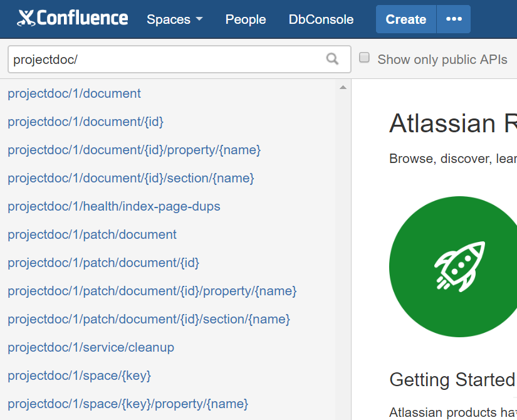Screen dimensions: 517x420
Task: Enable the Show only public APIs checkbox
Action: pyautogui.click(x=364, y=57)
